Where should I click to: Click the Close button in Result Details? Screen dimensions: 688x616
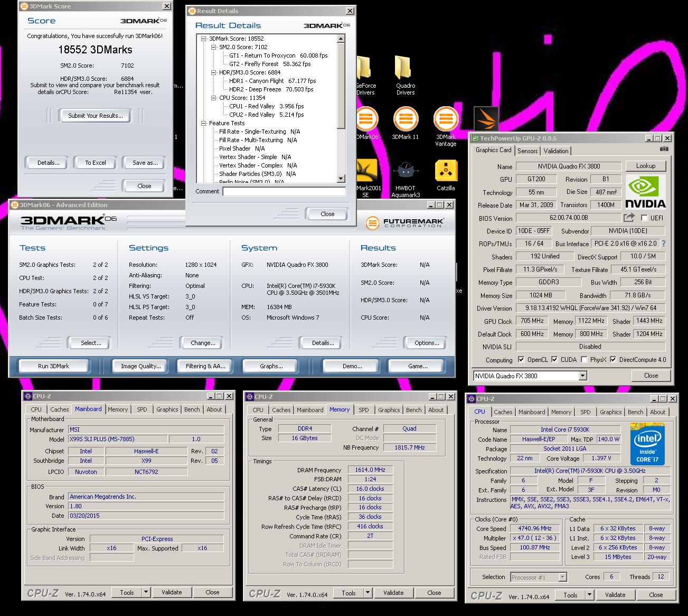pyautogui.click(x=327, y=214)
